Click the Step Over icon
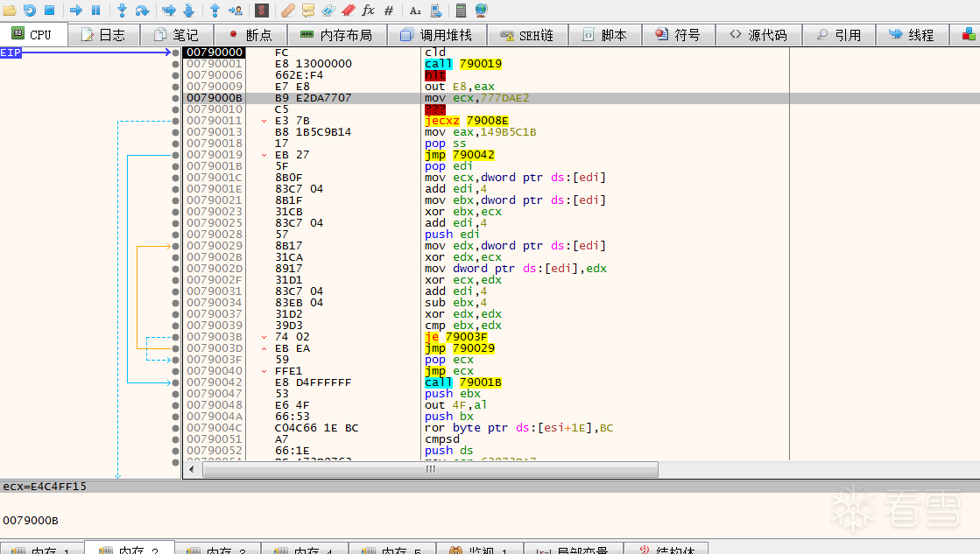 [143, 11]
